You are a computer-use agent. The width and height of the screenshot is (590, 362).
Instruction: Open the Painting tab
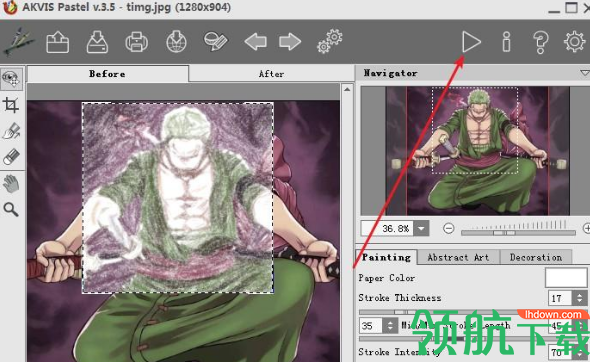(x=386, y=257)
